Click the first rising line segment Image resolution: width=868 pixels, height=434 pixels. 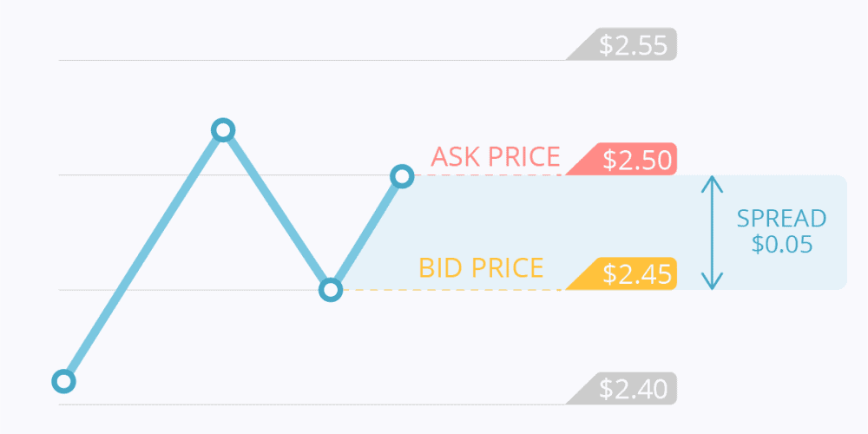point(143,256)
